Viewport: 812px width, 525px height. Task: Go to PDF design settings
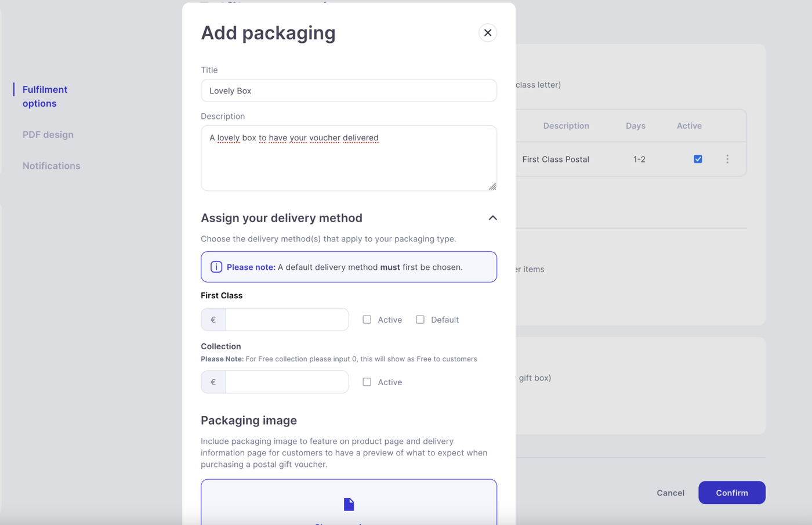[x=48, y=135]
